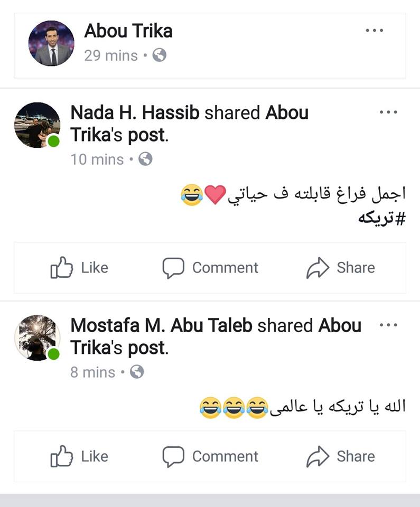Click the thumbs-up icon on Mostafa's post
The height and width of the screenshot is (507, 420).
tap(61, 456)
